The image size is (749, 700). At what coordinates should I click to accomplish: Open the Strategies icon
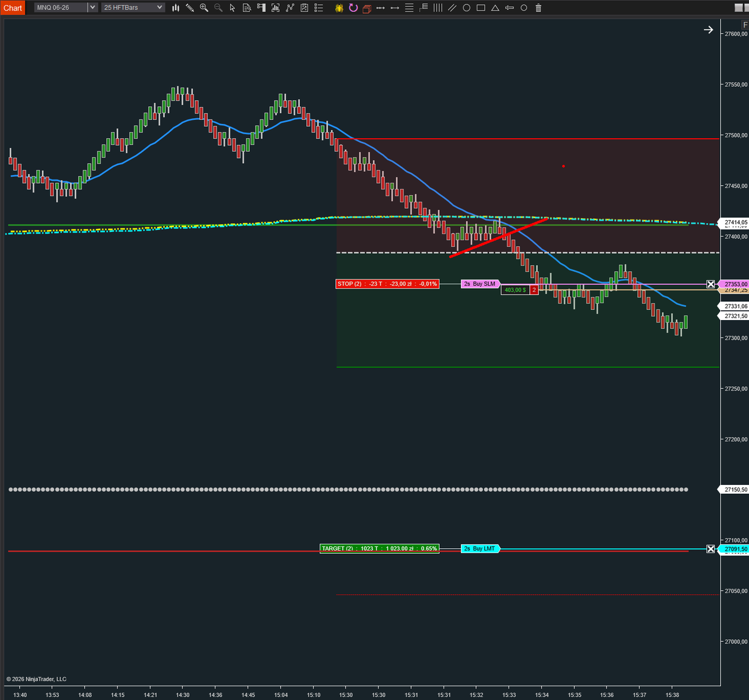(x=304, y=7)
